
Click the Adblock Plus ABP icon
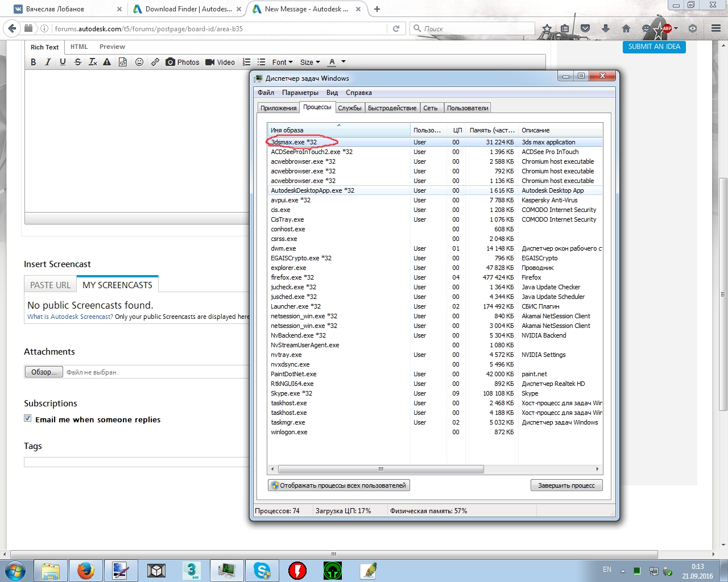click(x=667, y=28)
